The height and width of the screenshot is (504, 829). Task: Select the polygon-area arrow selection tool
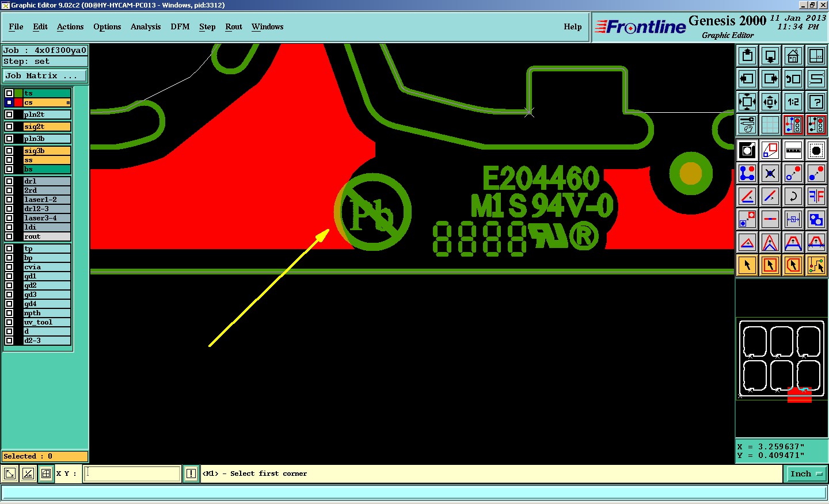[793, 265]
